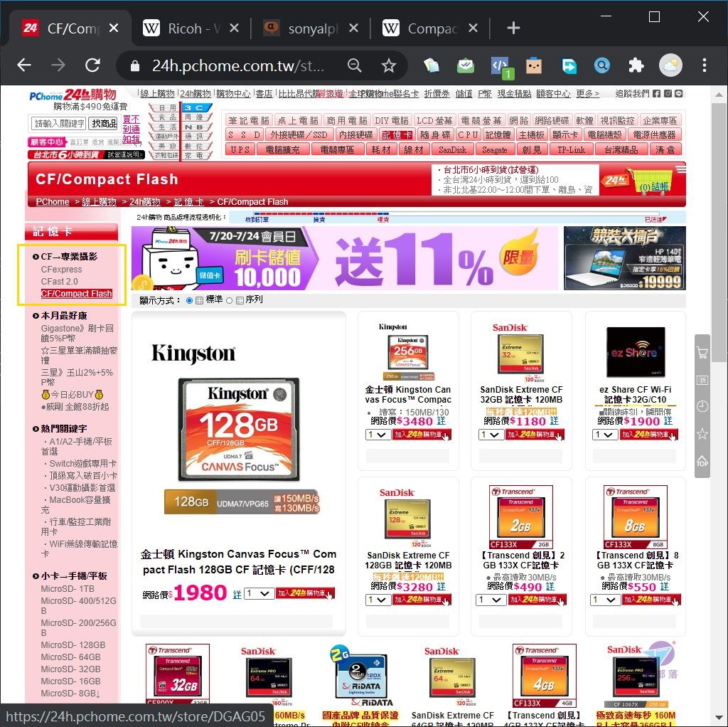Image resolution: width=728 pixels, height=727 pixels.
Task: Click the hamburger menu icon in red banner
Action: pos(680,169)
